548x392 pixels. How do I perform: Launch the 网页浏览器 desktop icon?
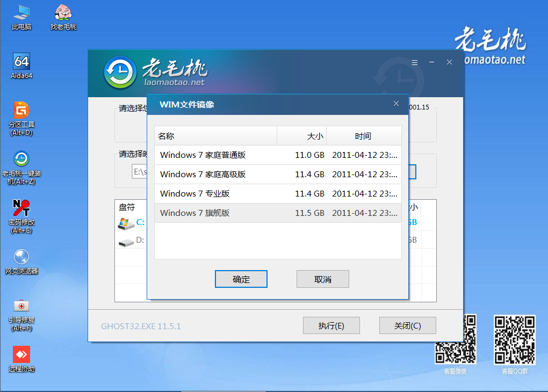21,262
